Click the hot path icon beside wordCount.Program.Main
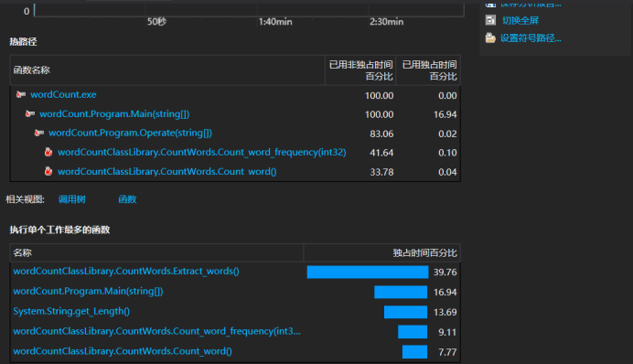 click(x=30, y=113)
